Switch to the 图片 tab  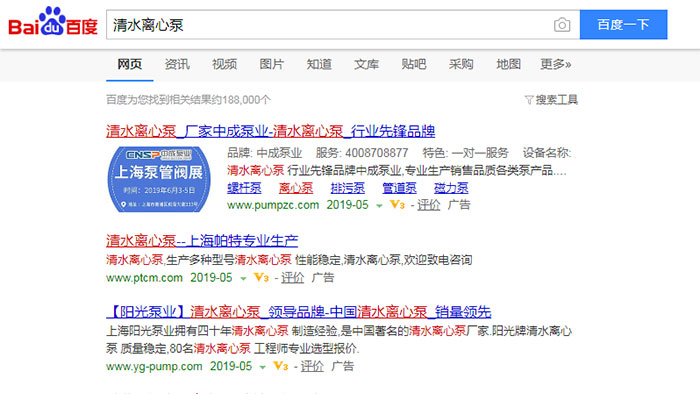click(x=272, y=64)
